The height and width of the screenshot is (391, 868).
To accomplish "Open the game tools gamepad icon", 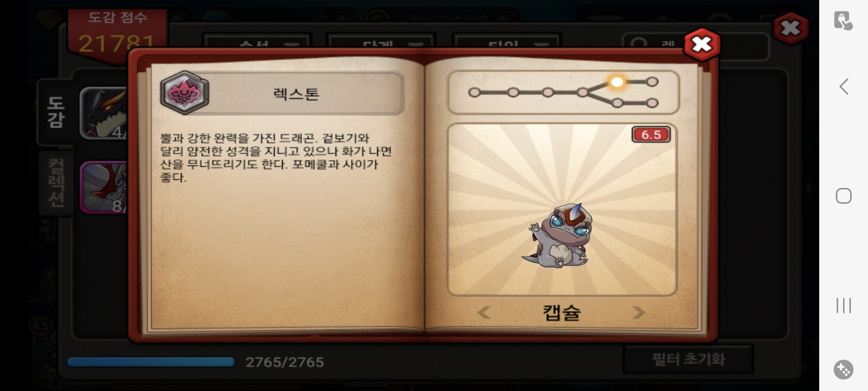I will (x=844, y=370).
